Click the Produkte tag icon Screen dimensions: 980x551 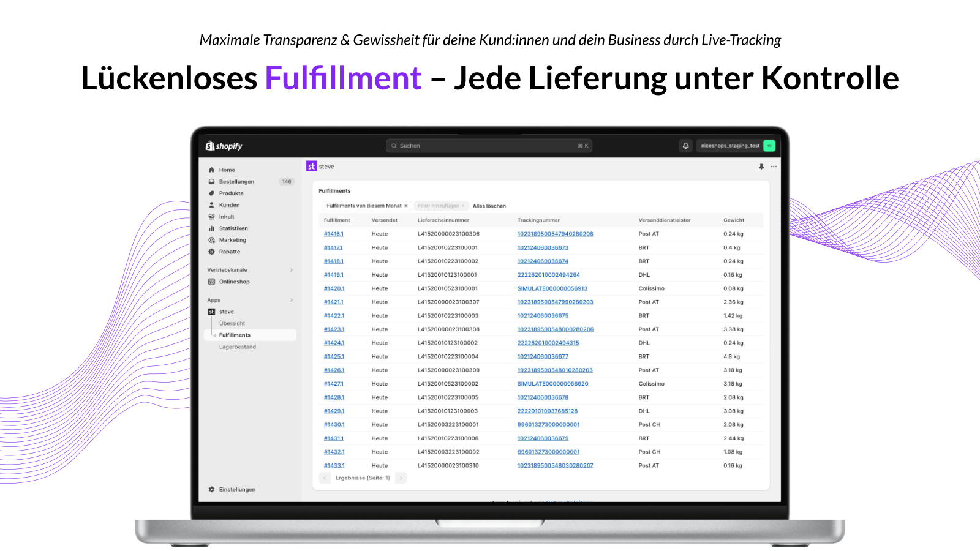coord(211,193)
